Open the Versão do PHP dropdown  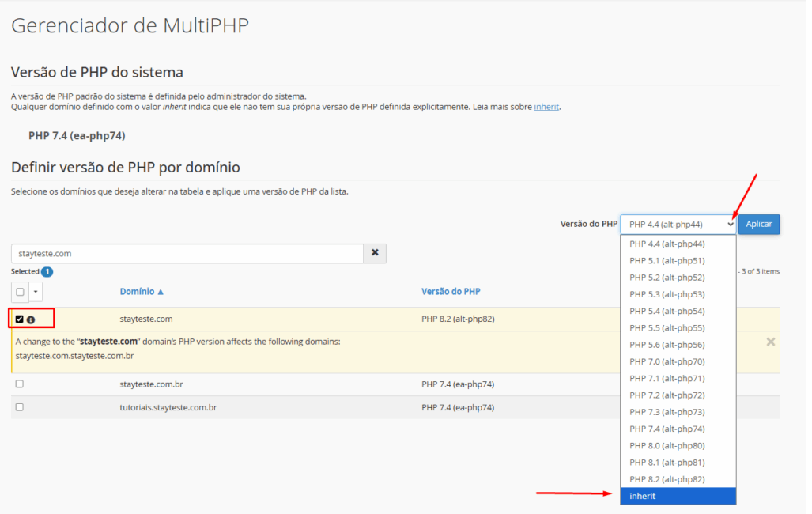click(678, 224)
